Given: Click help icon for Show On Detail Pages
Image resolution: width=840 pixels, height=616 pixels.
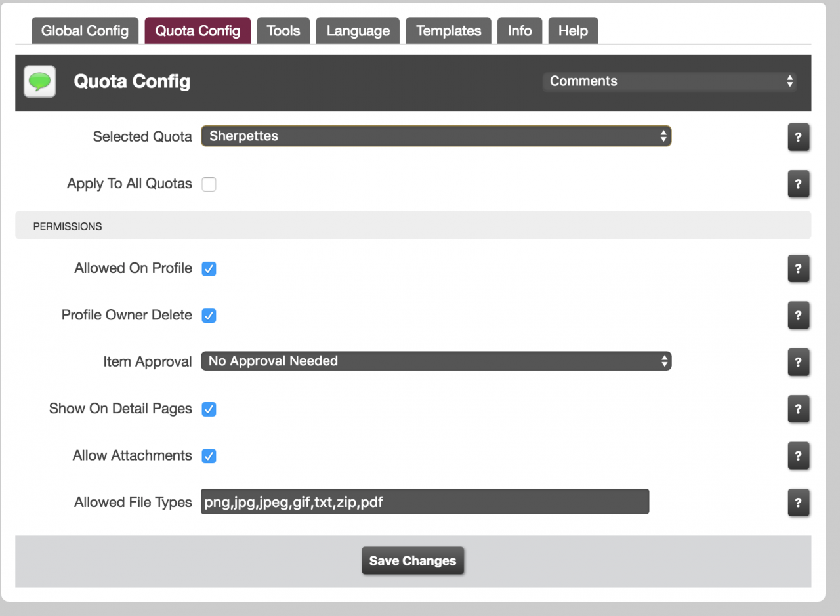Looking at the screenshot, I should (x=798, y=409).
